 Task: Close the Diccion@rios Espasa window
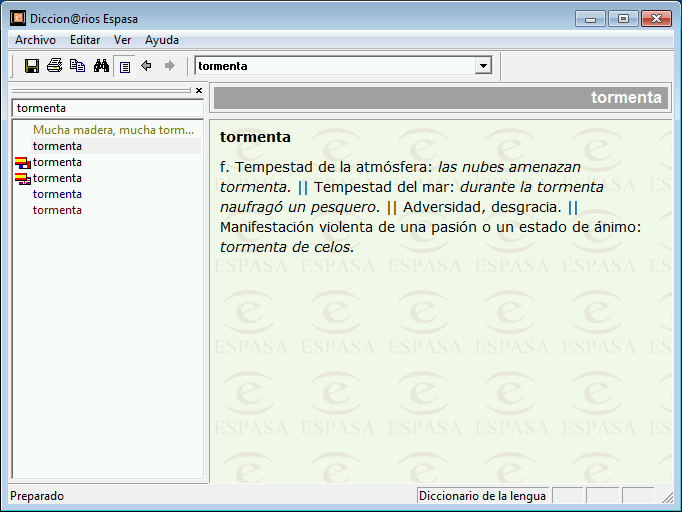click(656, 19)
